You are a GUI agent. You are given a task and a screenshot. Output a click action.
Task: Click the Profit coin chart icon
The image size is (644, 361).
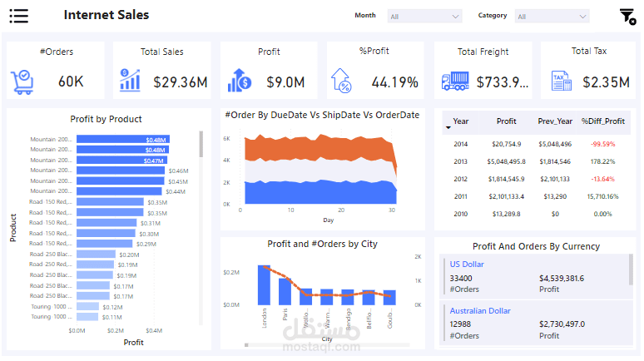(x=239, y=80)
